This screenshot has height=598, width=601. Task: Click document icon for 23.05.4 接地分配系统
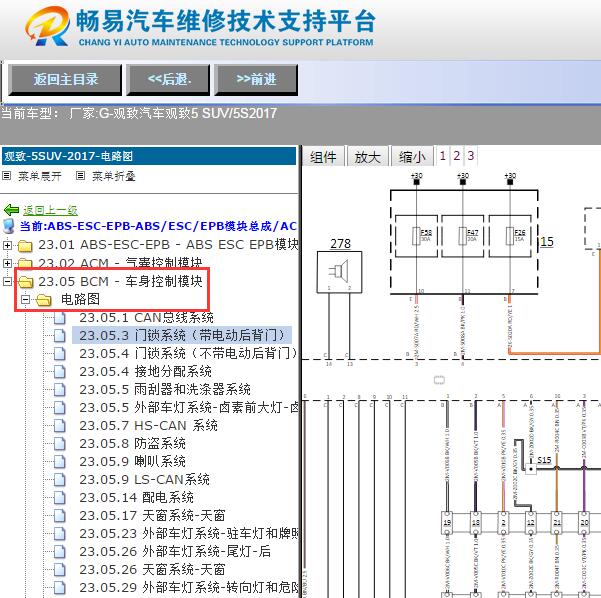59,372
